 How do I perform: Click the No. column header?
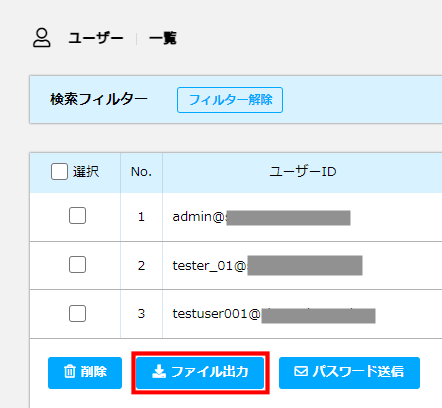coord(141,172)
